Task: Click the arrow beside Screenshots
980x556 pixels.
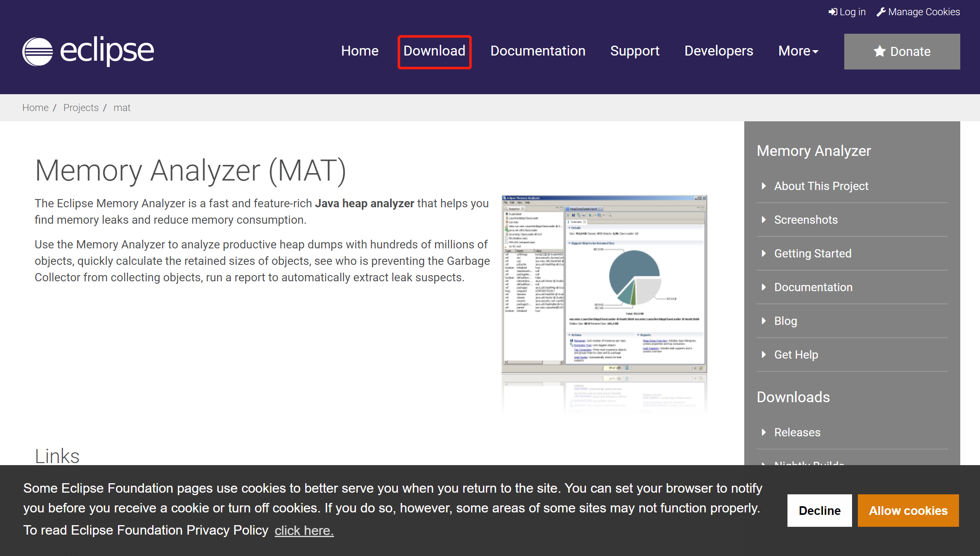Action: [x=764, y=220]
